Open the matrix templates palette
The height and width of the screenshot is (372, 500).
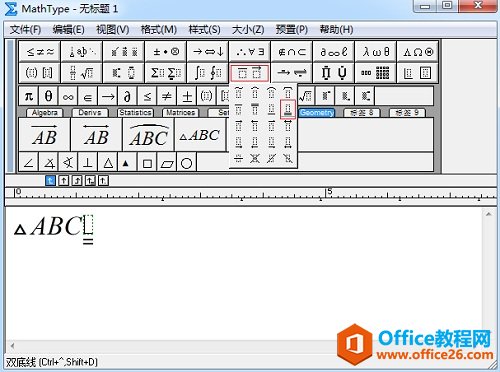[x=376, y=72]
